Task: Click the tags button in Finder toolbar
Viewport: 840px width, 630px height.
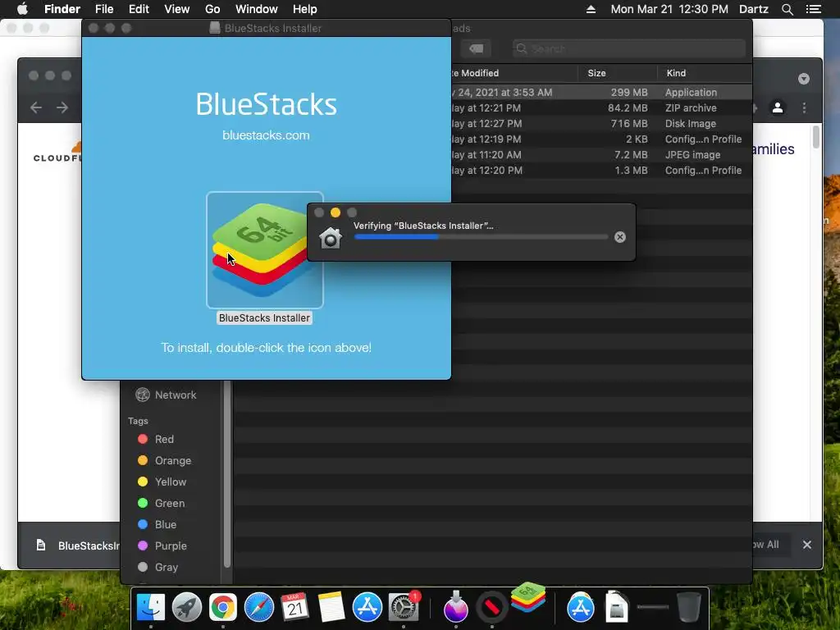Action: click(x=476, y=48)
